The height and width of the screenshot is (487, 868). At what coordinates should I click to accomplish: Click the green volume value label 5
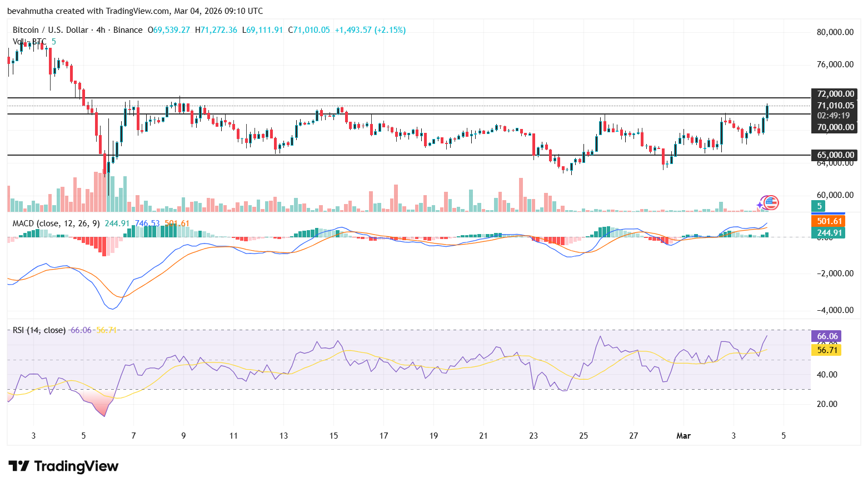(x=819, y=206)
